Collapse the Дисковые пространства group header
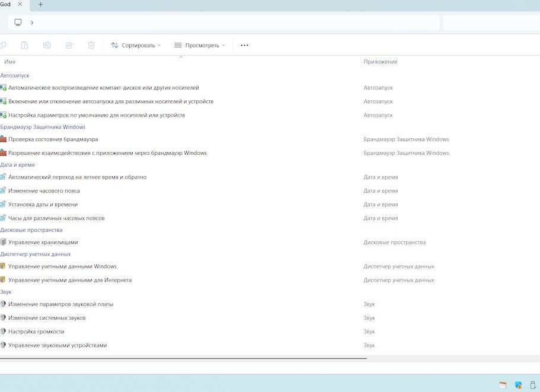 pos(31,230)
